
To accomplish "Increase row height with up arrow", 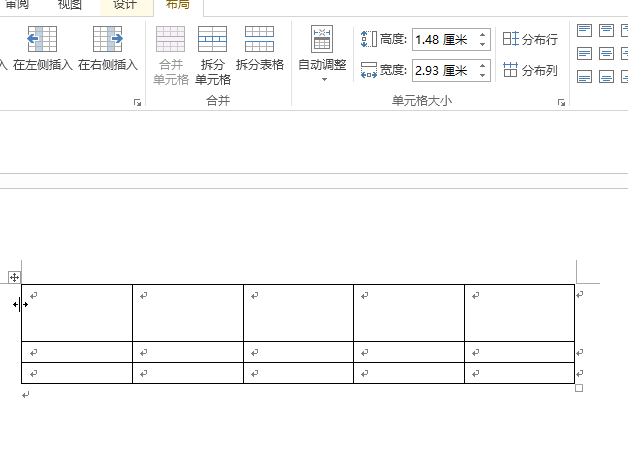I will [x=483, y=35].
